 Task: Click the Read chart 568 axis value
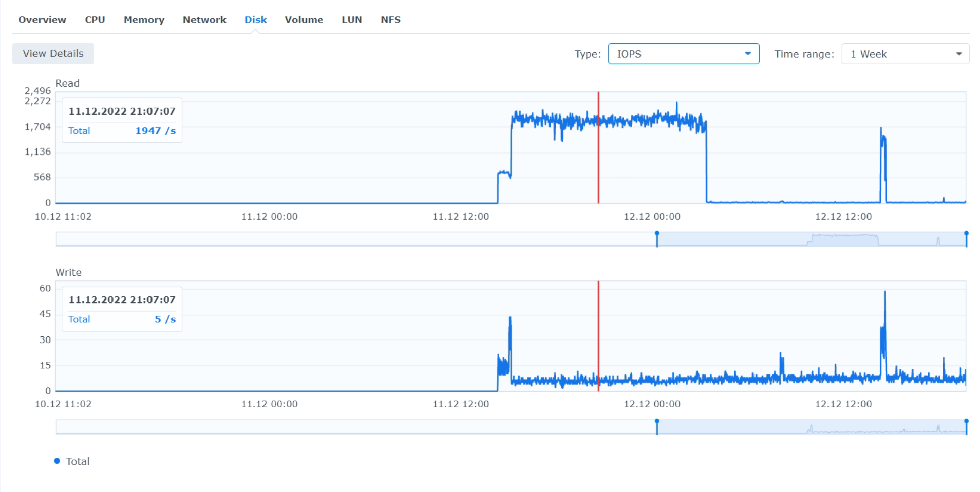click(43, 177)
